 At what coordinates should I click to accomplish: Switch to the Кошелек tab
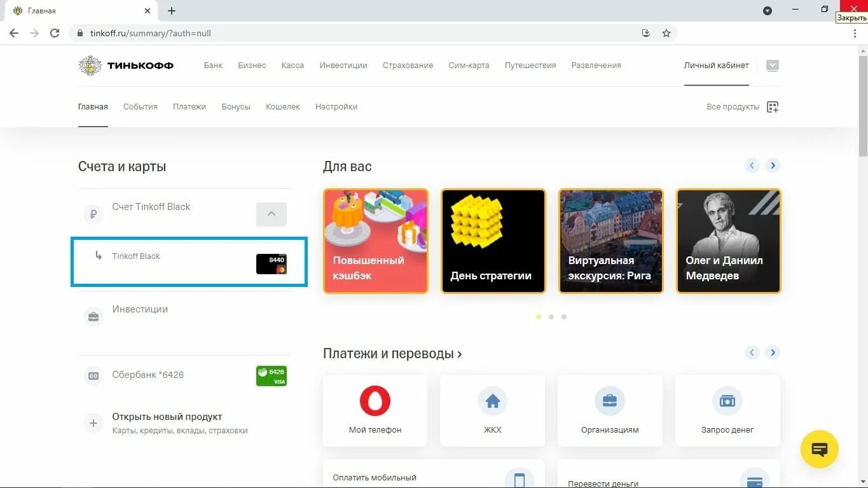click(283, 107)
